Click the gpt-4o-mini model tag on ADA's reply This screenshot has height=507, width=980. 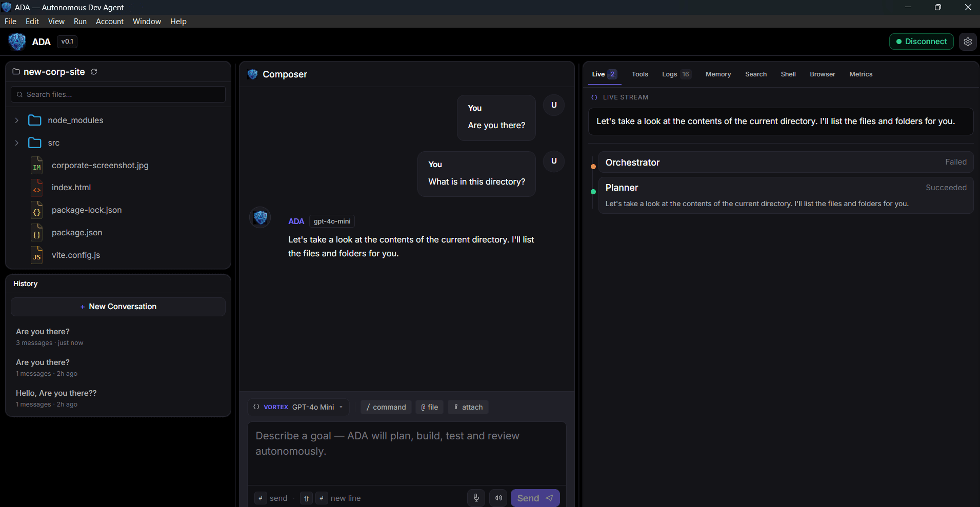point(332,221)
